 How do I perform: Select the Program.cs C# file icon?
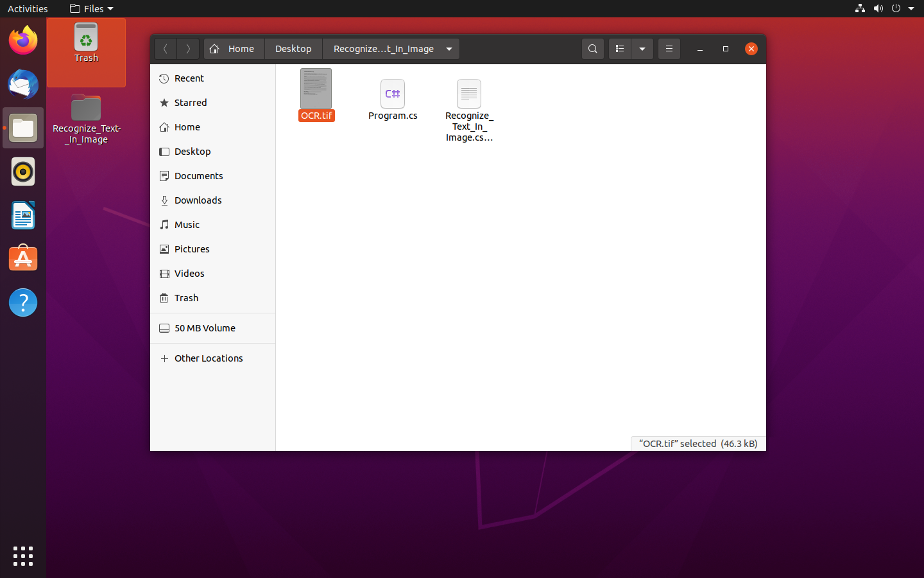392,94
